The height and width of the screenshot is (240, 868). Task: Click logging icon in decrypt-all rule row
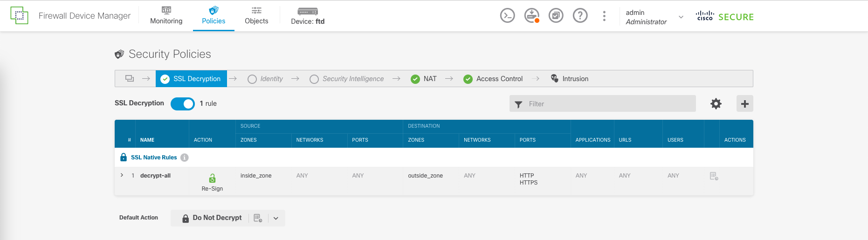coord(714,176)
